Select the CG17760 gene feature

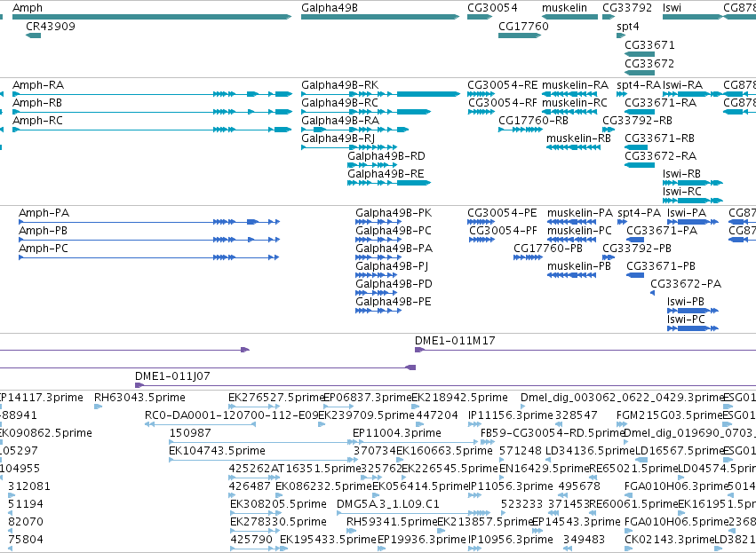(x=520, y=36)
